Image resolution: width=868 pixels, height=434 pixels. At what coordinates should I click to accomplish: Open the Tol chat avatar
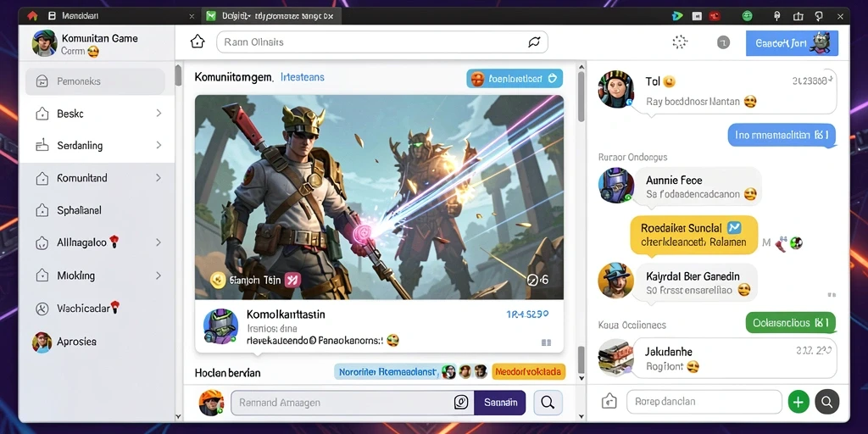pos(615,89)
